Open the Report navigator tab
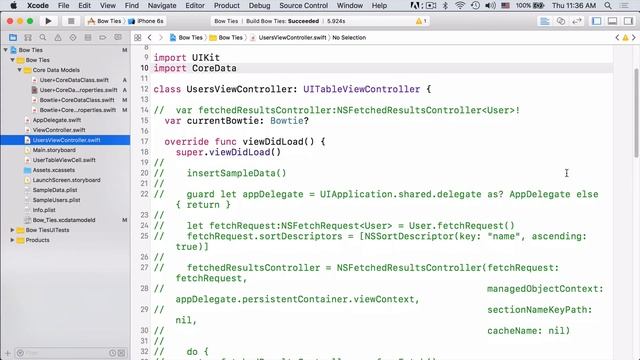The image size is (640, 360). click(x=118, y=38)
